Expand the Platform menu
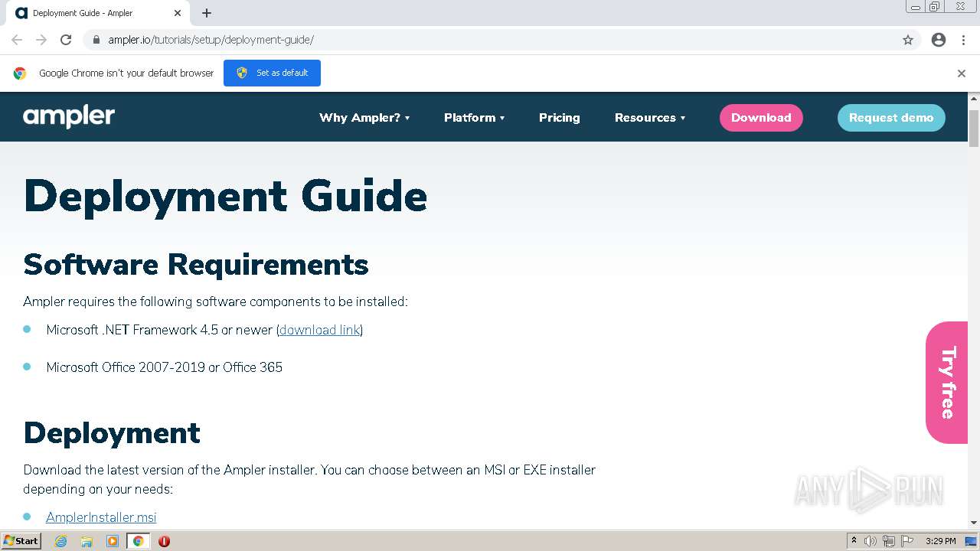The width and height of the screenshot is (980, 551). 475,118
